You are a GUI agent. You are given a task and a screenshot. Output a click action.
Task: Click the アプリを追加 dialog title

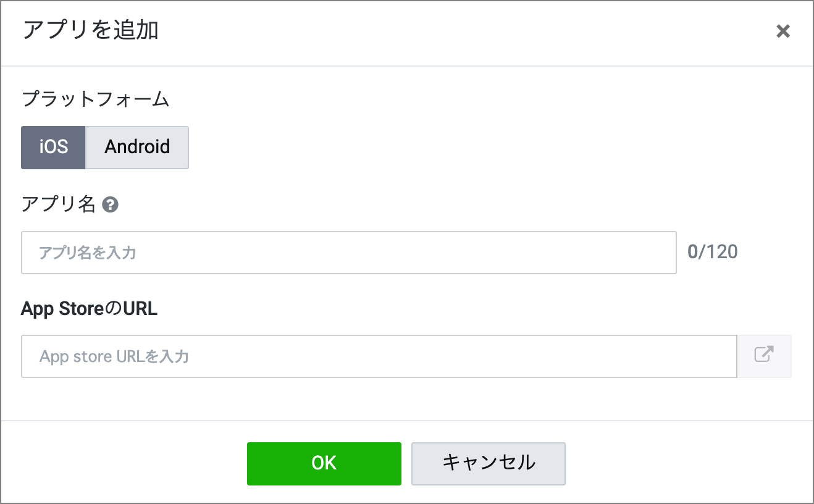coord(90,30)
